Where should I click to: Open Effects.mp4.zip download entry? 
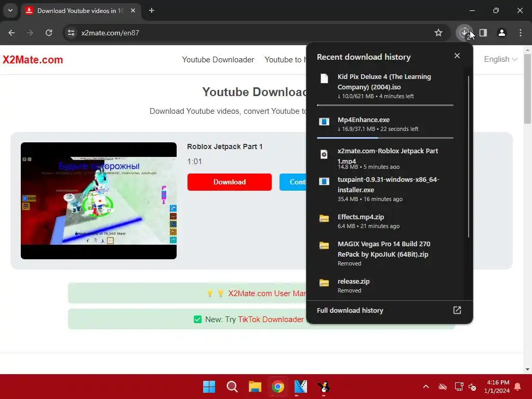385,221
